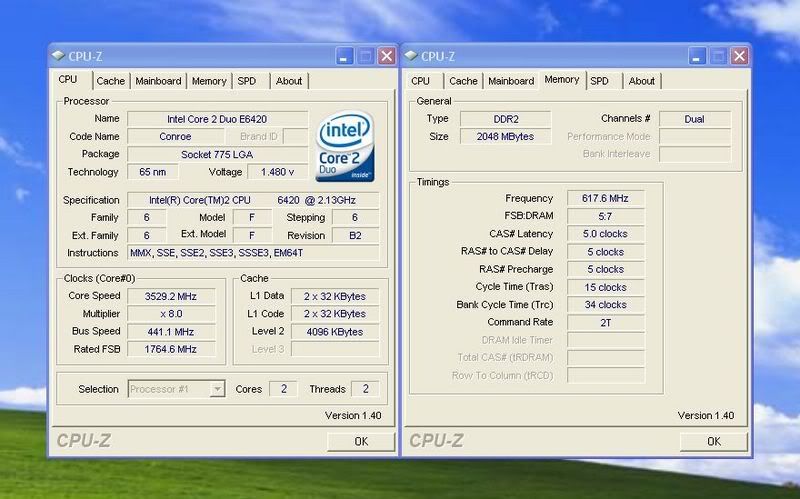Click the Package field 'Socket 775 LGA'
Image resolution: width=800 pixels, height=499 pixels.
tap(217, 155)
